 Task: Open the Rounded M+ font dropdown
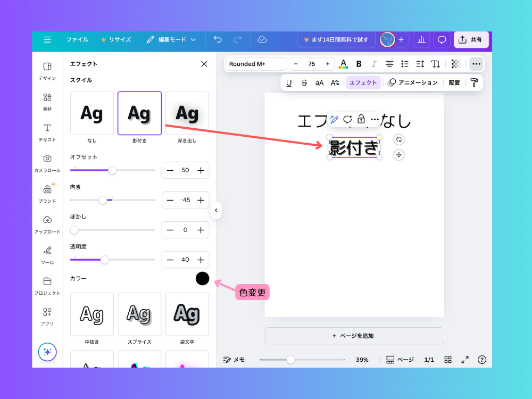point(256,64)
